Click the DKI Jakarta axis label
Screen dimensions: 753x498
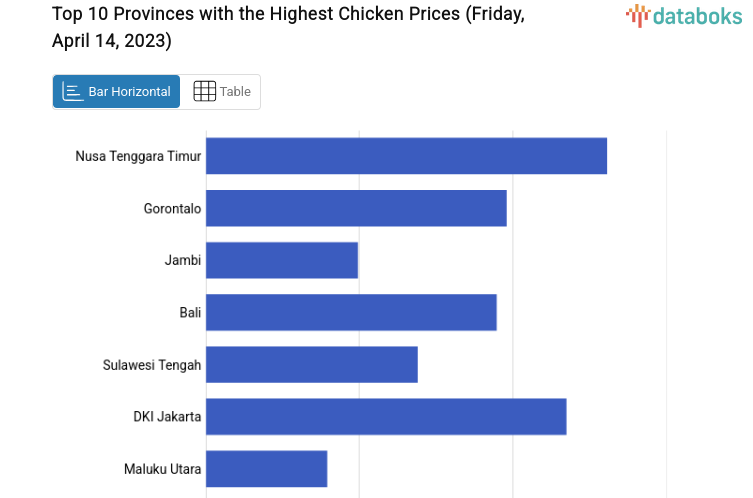point(167,416)
